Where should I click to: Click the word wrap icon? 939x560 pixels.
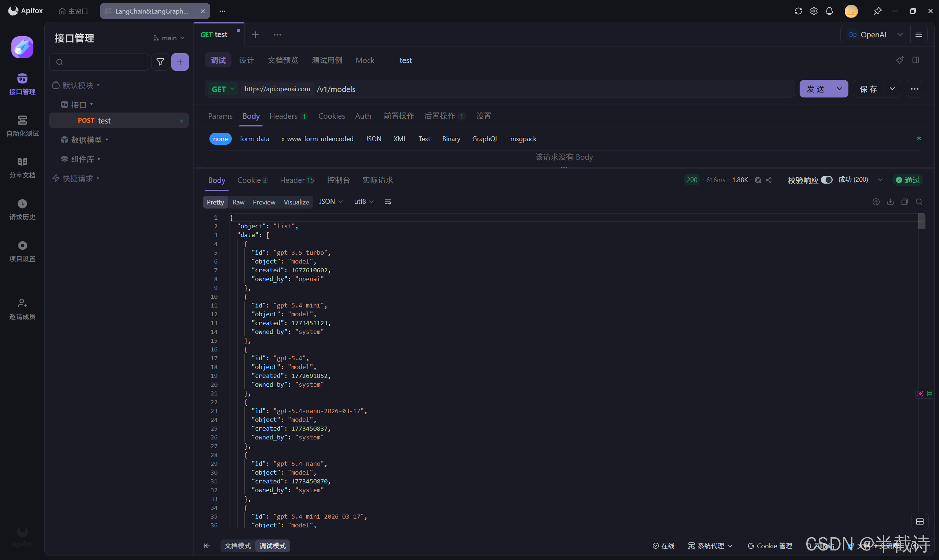388,202
